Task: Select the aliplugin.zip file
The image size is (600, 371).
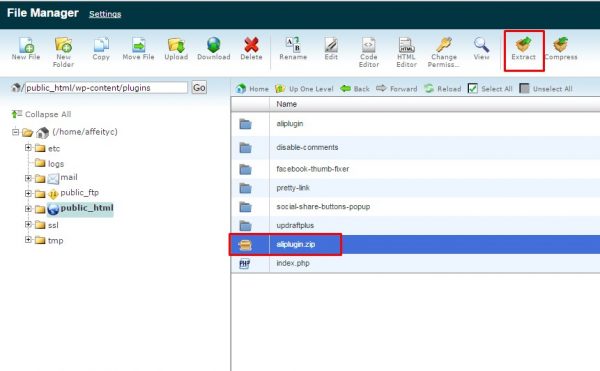Action: [x=416, y=244]
